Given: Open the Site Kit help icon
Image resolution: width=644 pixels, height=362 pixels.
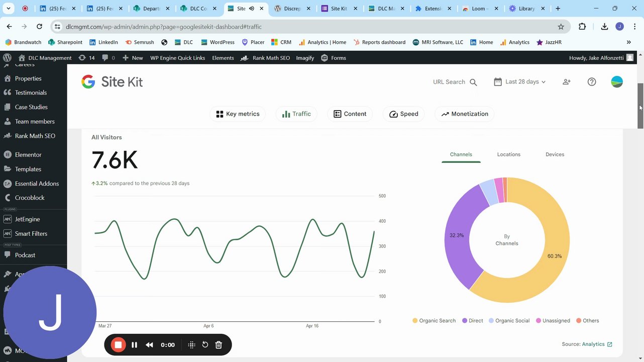Looking at the screenshot, I should 592,81.
